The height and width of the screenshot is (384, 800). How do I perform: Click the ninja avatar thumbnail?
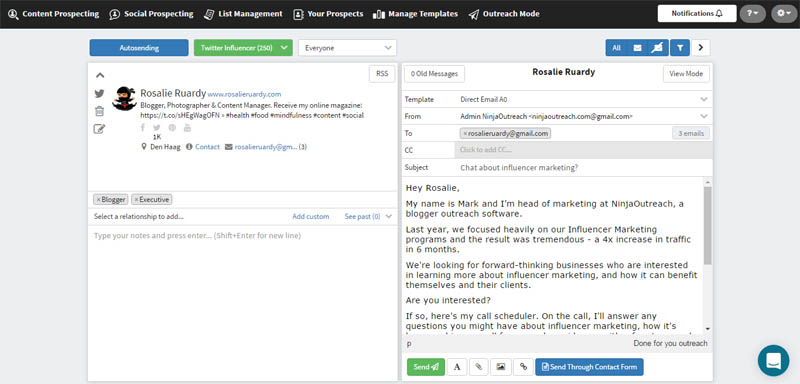tap(124, 98)
